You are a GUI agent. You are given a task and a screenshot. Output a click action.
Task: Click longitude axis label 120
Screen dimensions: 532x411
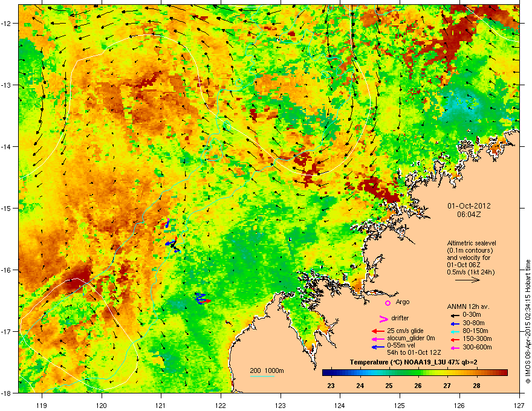pyautogui.click(x=102, y=405)
